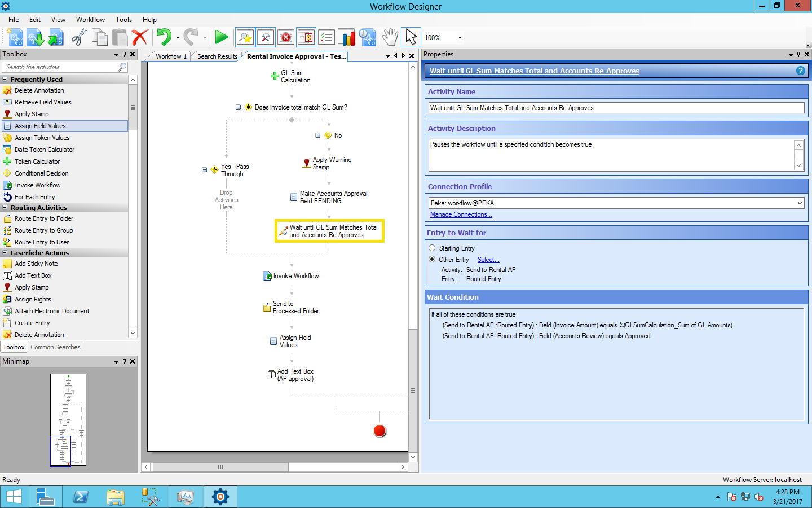812x508 pixels.
Task: Collapse the Frequently Used toolbox section
Action: point(5,80)
